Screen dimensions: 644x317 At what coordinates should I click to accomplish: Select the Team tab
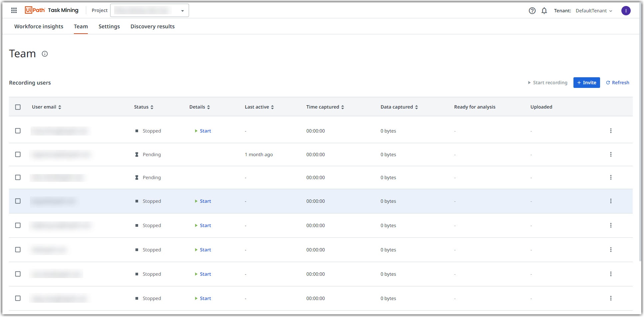coord(81,26)
